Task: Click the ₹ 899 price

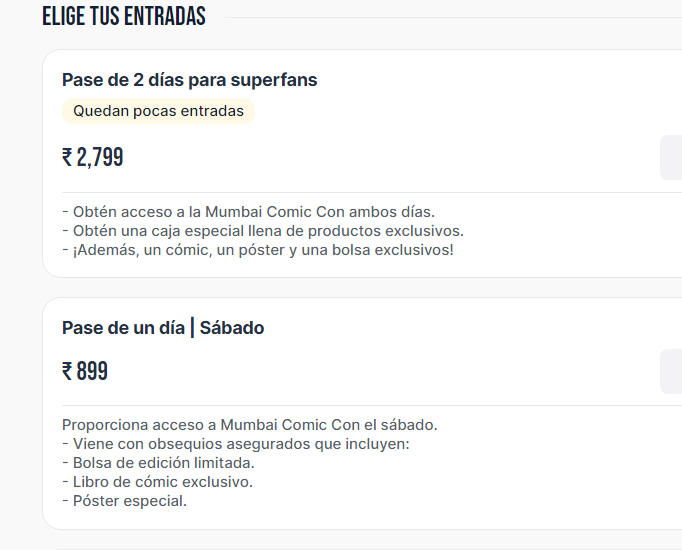Action: (x=85, y=372)
